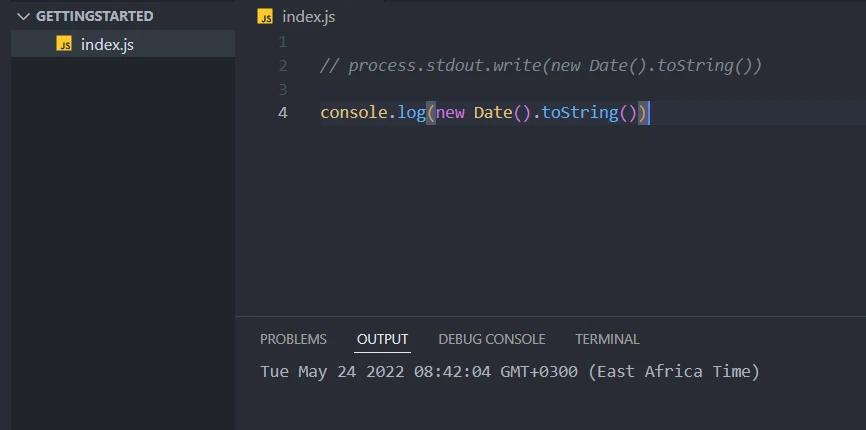
Task: Click toString on the console.log line
Action: tap(579, 112)
